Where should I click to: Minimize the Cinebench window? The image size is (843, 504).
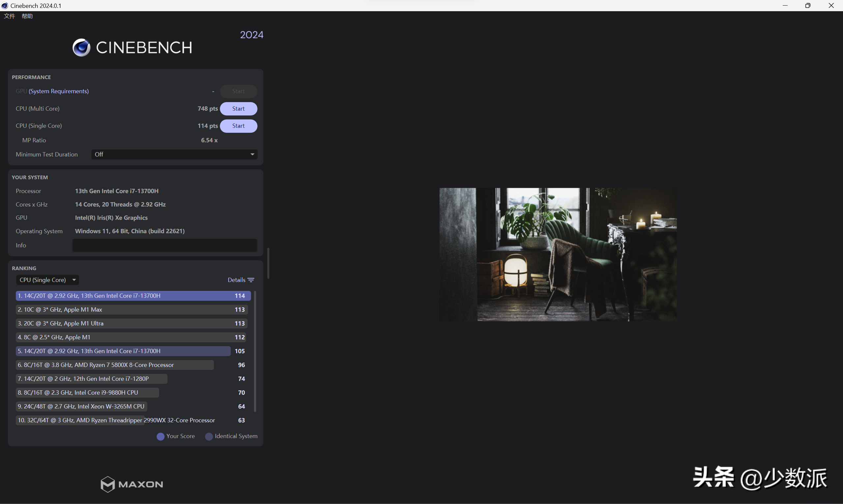(785, 5)
